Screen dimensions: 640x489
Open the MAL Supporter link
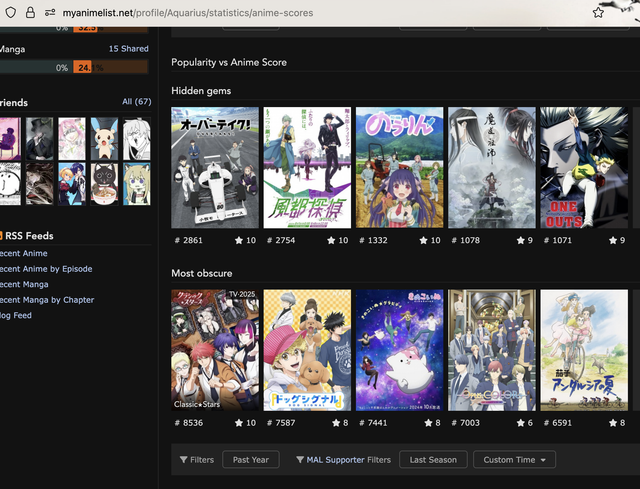[335, 460]
